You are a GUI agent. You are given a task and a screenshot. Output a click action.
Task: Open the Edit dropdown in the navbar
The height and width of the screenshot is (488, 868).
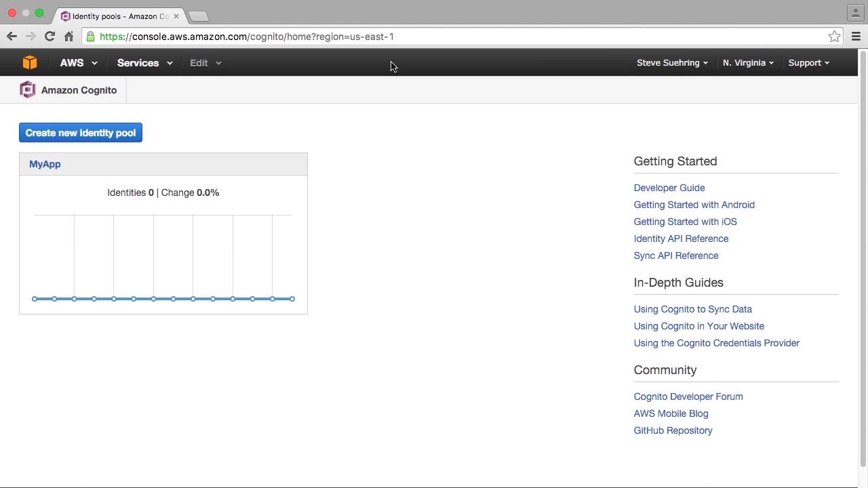205,62
